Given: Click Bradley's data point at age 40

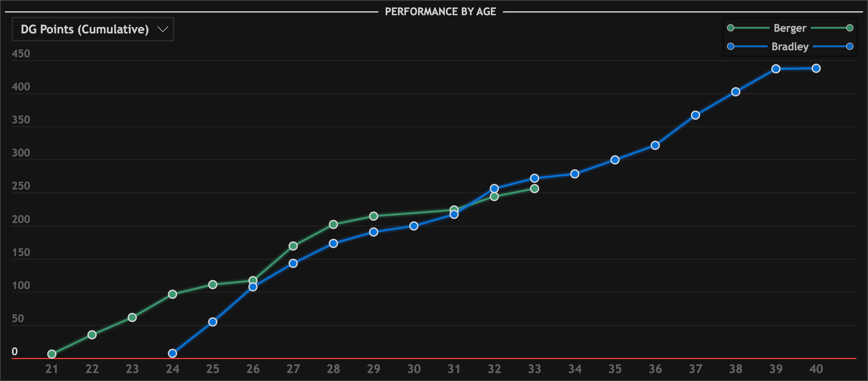Looking at the screenshot, I should tap(816, 68).
